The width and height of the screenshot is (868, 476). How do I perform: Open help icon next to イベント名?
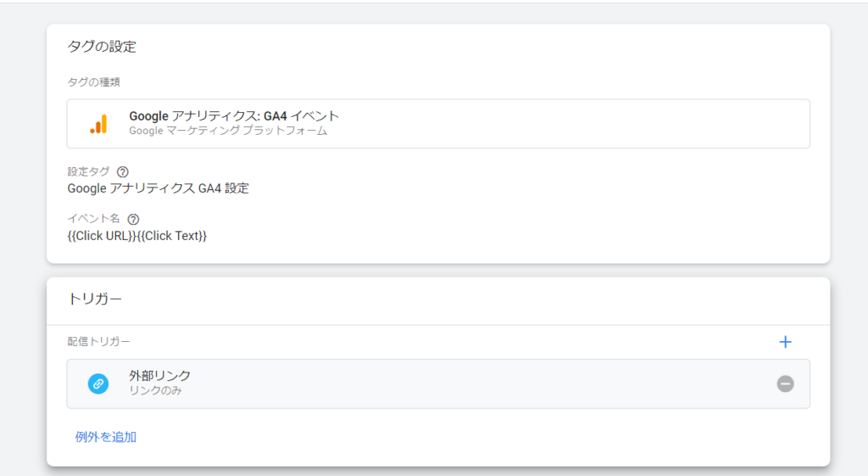[133, 219]
